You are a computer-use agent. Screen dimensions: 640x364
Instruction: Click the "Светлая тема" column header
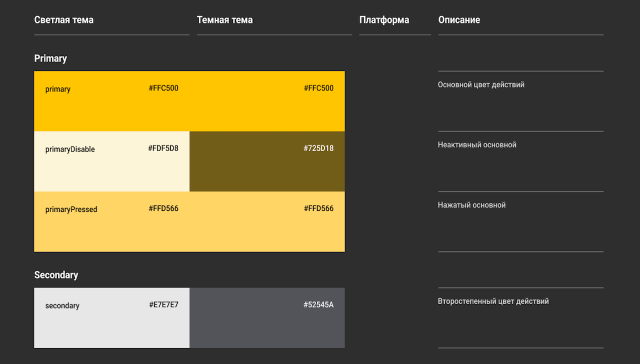[x=64, y=20]
